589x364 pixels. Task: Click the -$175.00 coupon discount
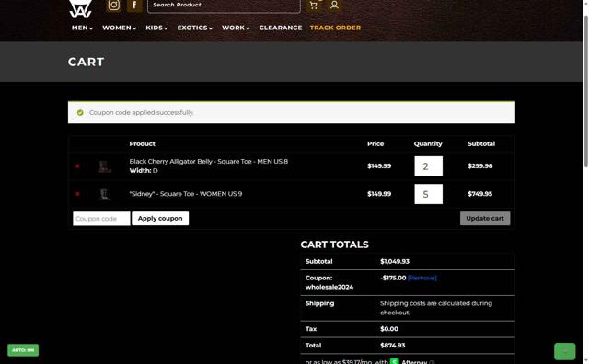[393, 278]
